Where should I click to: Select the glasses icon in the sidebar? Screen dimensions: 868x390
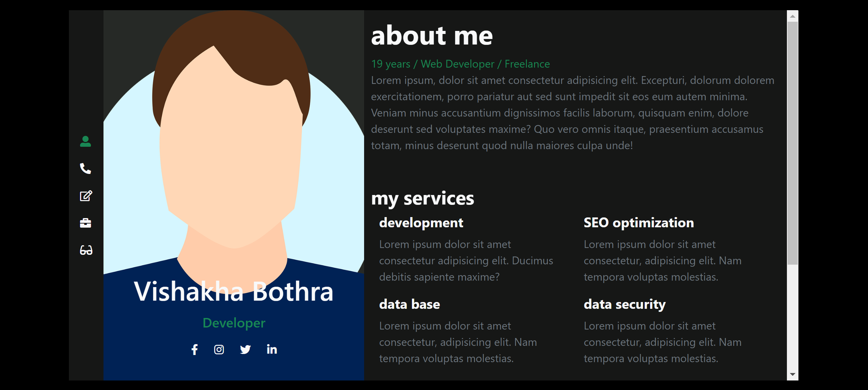click(86, 250)
